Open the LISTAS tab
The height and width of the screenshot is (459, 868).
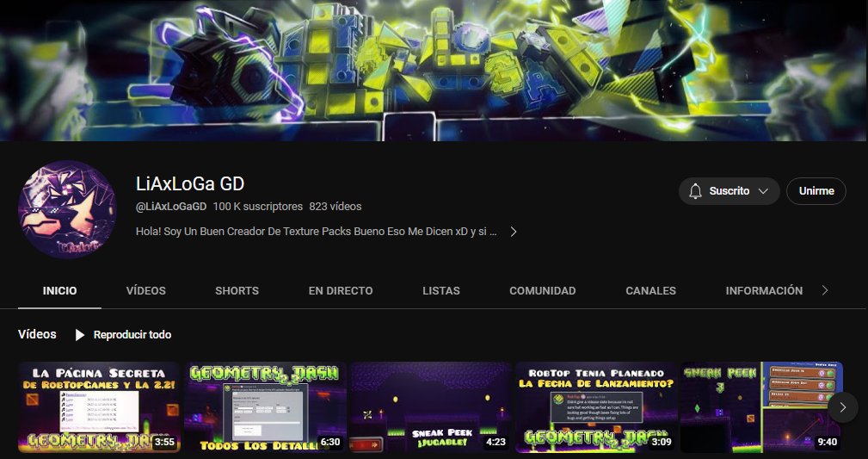pos(441,291)
